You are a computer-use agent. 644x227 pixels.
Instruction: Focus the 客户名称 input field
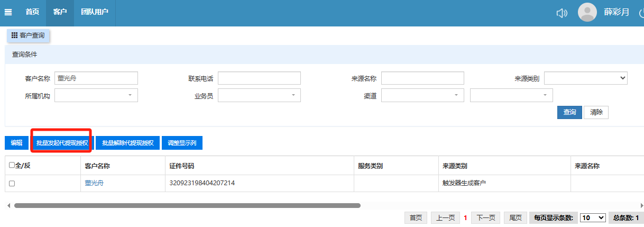(x=96, y=78)
